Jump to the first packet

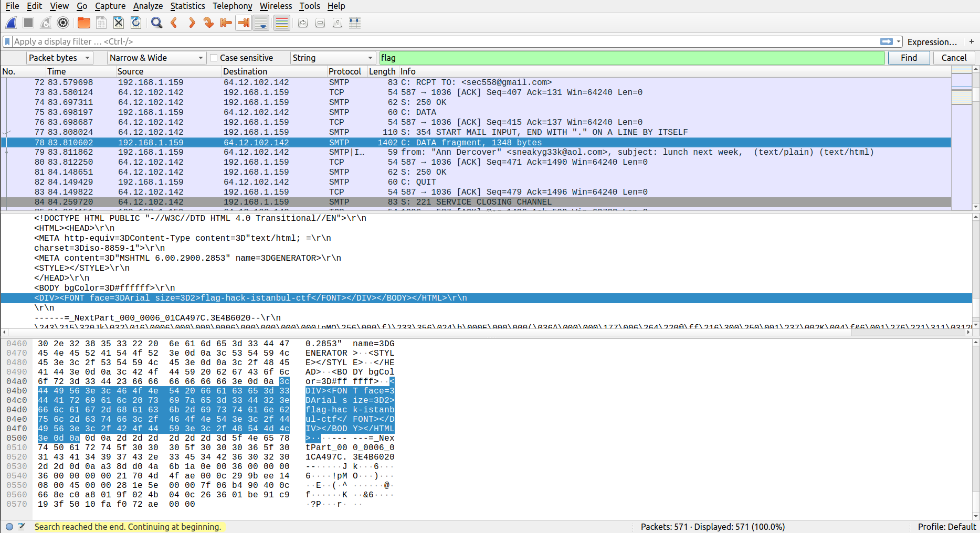226,23
